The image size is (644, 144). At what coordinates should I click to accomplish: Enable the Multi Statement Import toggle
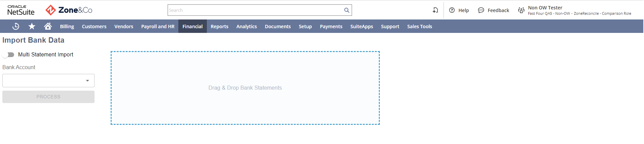tap(8, 55)
